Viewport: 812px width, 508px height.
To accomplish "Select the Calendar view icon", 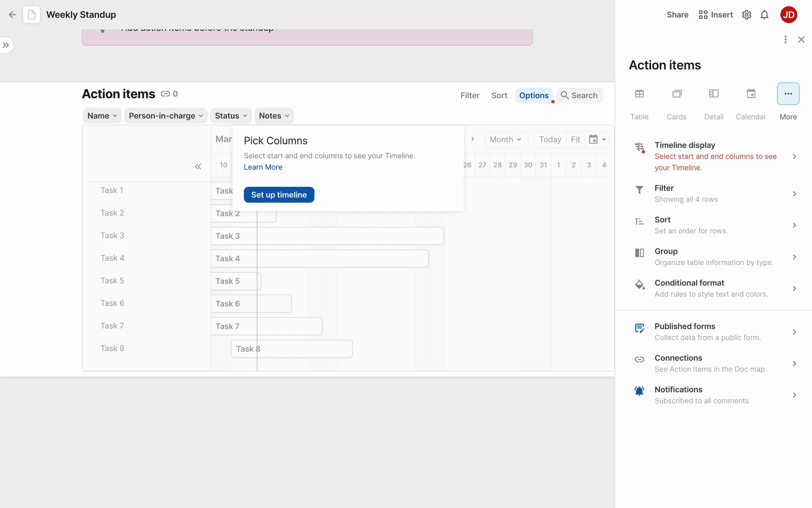I will (x=751, y=94).
